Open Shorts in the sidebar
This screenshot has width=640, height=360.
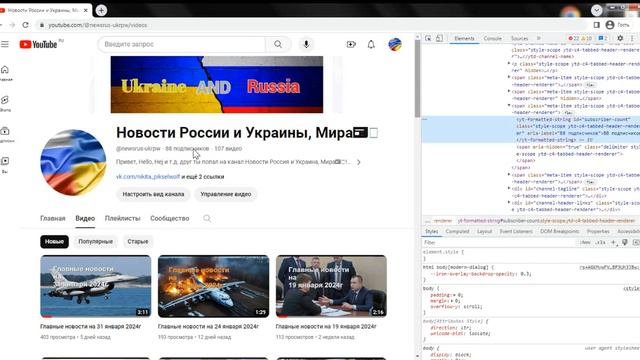pos(5,103)
